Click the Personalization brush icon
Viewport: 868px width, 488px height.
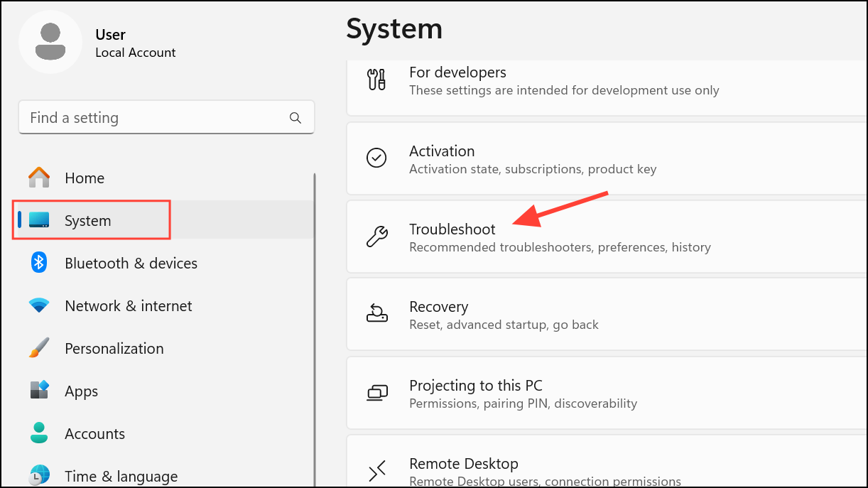[38, 348]
